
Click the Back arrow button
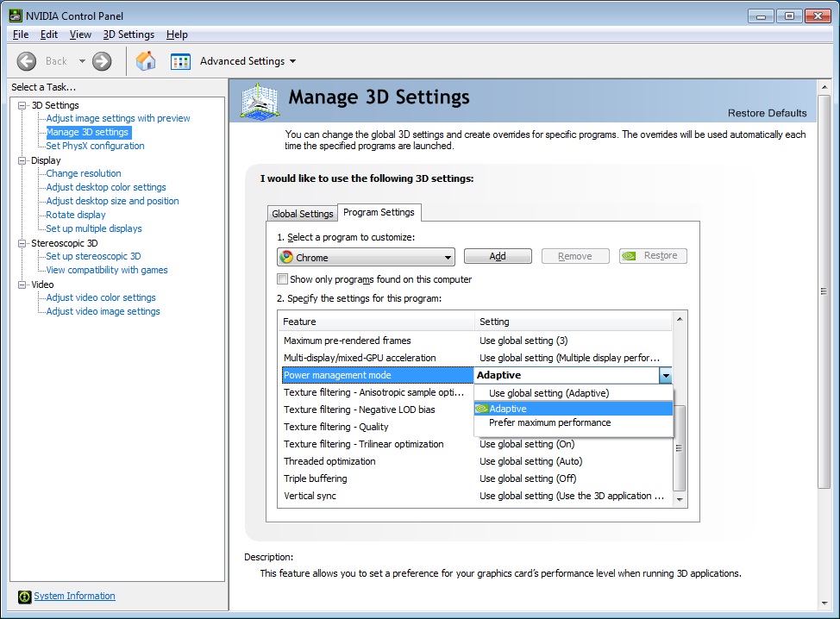coord(26,61)
